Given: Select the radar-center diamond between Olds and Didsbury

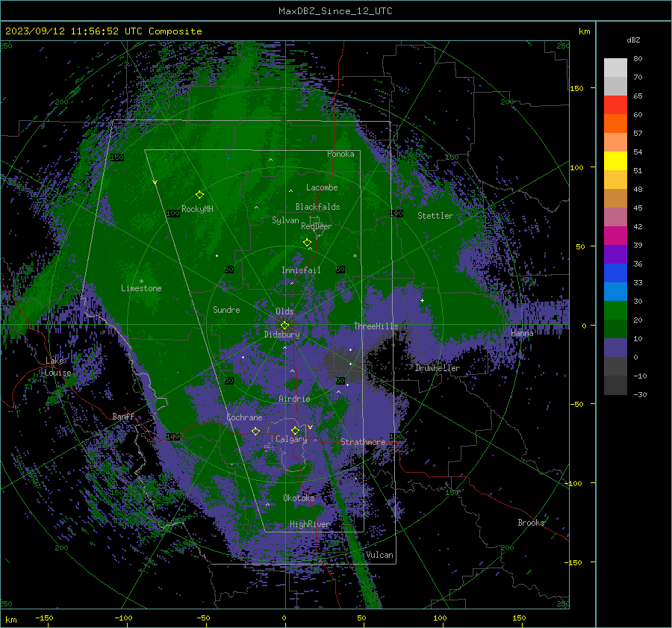Looking at the screenshot, I should point(285,325).
